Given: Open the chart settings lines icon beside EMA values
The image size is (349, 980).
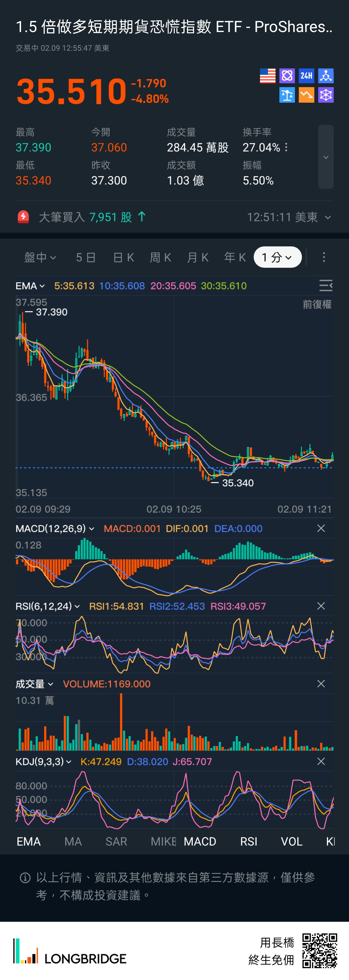Looking at the screenshot, I should tap(326, 285).
